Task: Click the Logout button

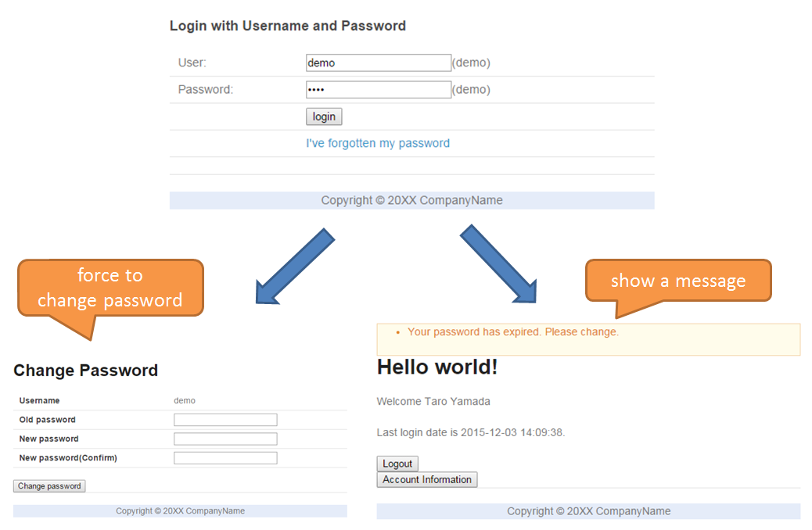Action: point(397,464)
